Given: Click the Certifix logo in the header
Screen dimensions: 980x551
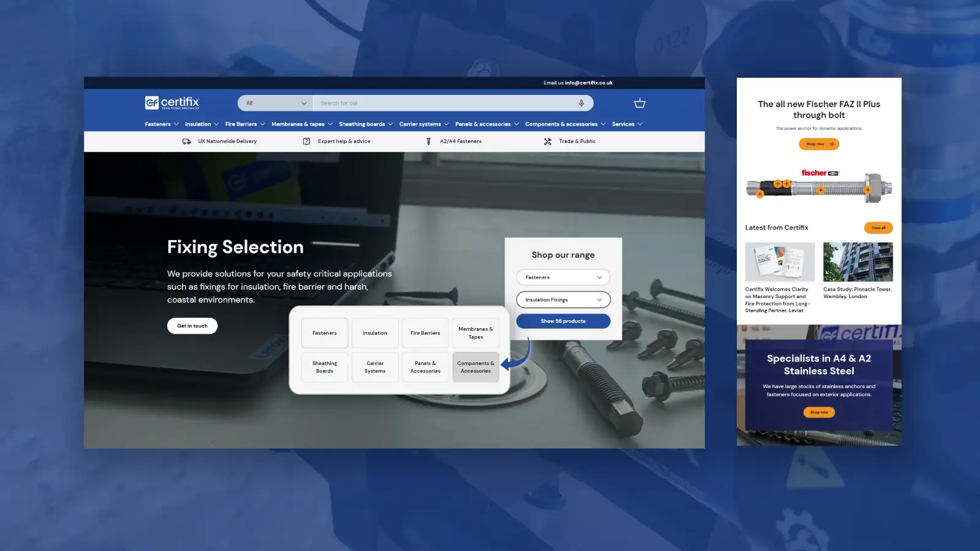Looking at the screenshot, I should [x=172, y=103].
